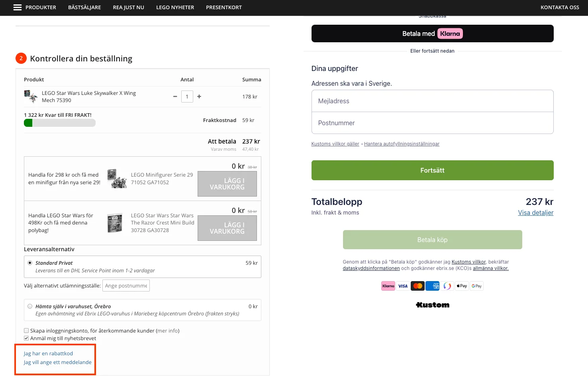
Task: Click the Att betala 237 kr amount
Action: tap(251, 142)
